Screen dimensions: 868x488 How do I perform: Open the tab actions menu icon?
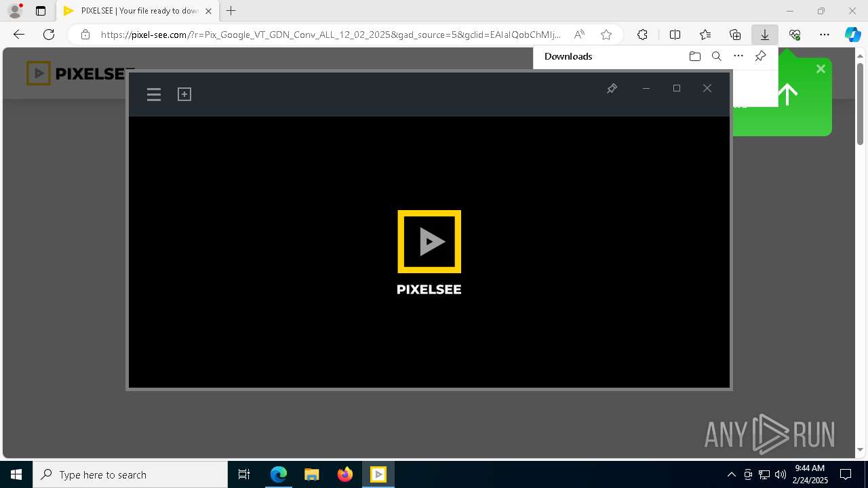tap(41, 11)
